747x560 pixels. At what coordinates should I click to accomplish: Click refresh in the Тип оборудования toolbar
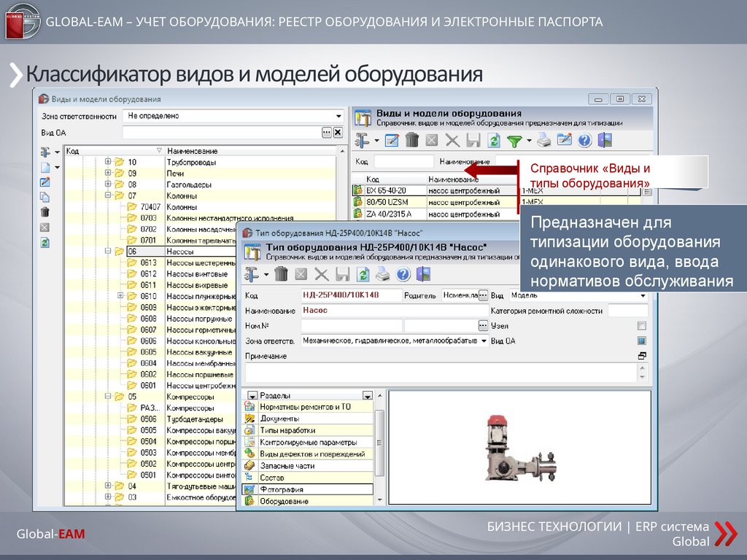pyautogui.click(x=363, y=274)
